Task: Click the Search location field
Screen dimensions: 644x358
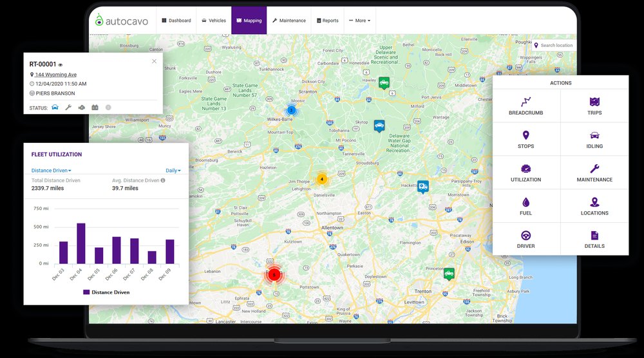Action: [554, 45]
